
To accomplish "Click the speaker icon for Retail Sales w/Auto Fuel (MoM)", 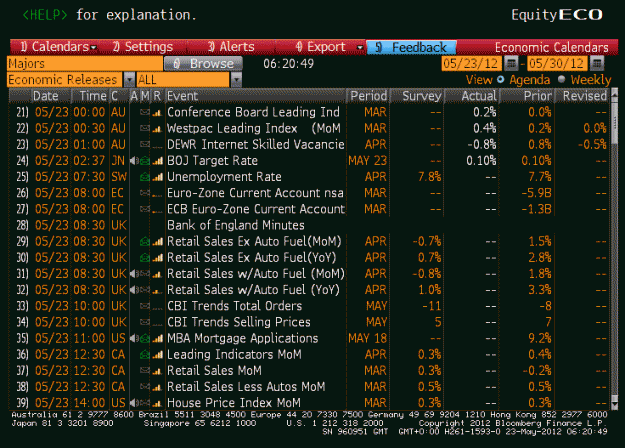I will click(x=134, y=274).
